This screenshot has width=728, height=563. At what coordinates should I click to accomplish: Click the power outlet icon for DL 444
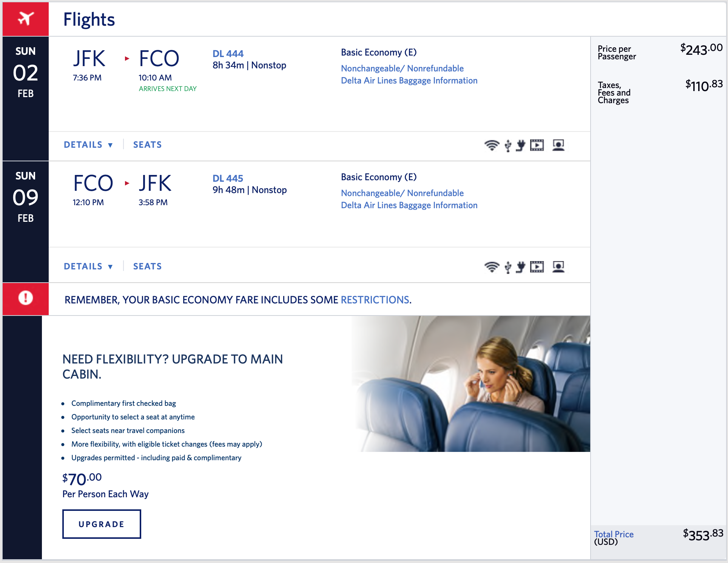[x=521, y=145]
